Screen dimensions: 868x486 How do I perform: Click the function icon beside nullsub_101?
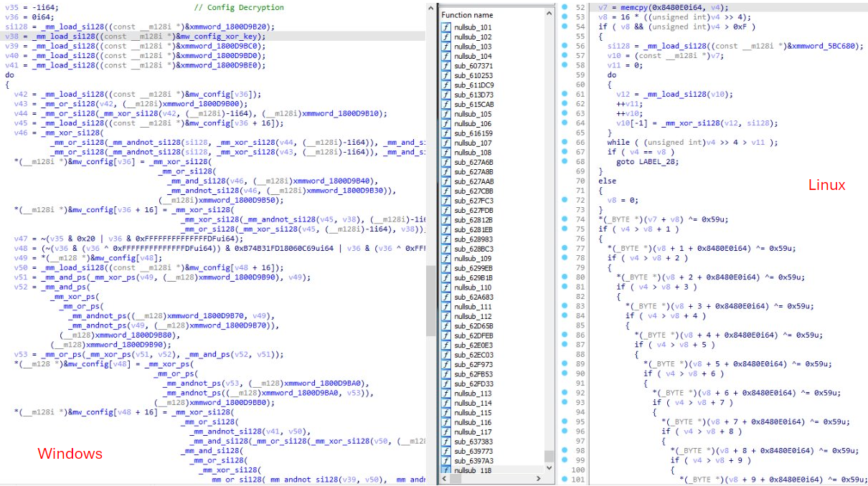click(x=446, y=27)
